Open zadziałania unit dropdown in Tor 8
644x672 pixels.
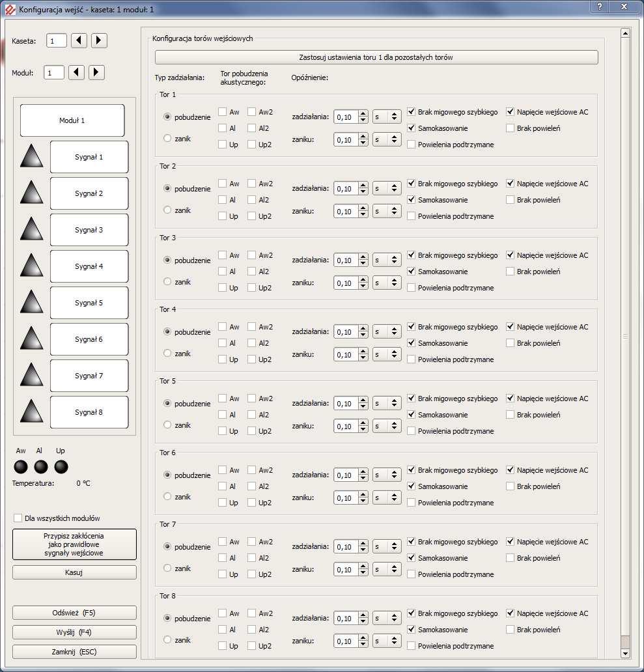[x=387, y=617]
